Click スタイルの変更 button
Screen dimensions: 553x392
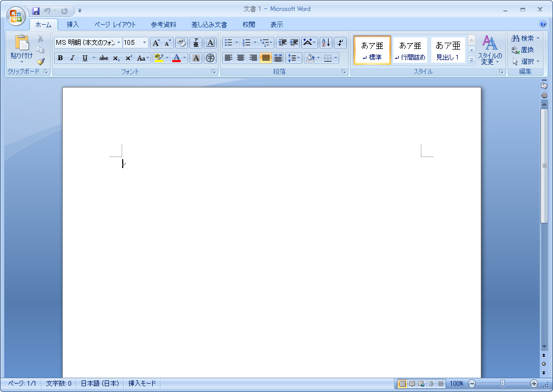click(490, 50)
